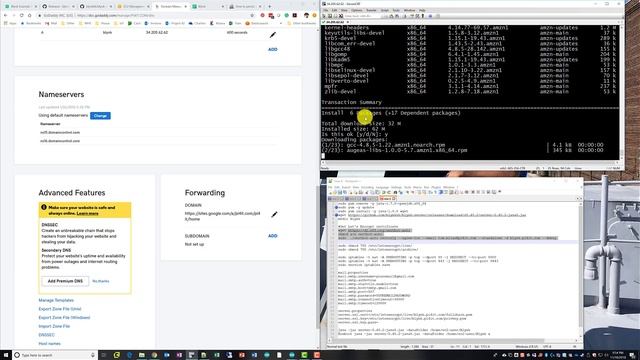Click the ns56.domaincontrol.com nameserver entry
Screen dimensions: 640x360
tap(60, 141)
